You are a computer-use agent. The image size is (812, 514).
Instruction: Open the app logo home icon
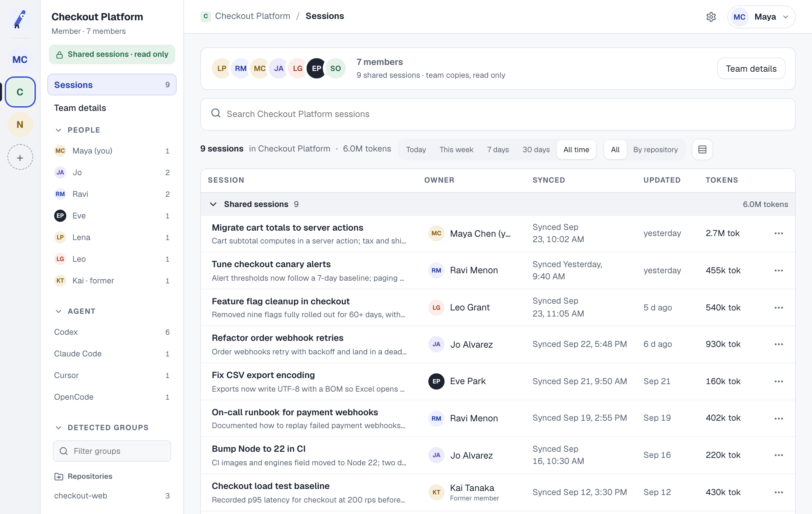click(20, 19)
